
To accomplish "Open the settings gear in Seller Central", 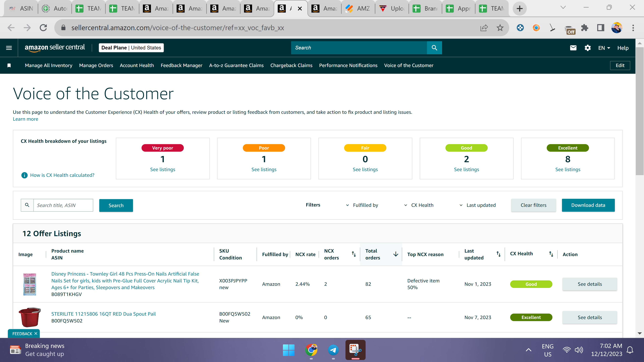I will (588, 48).
